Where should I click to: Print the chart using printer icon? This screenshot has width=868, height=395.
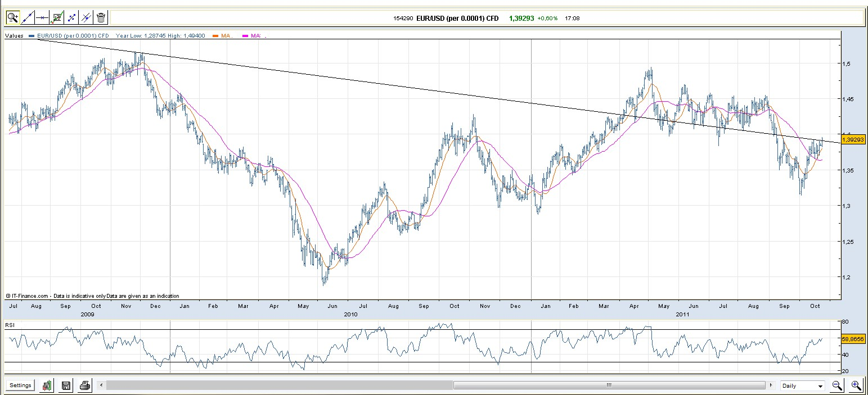(85, 385)
